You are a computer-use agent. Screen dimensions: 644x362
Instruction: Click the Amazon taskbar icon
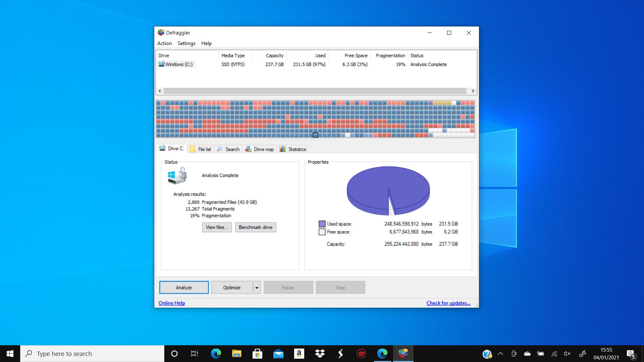pyautogui.click(x=299, y=353)
